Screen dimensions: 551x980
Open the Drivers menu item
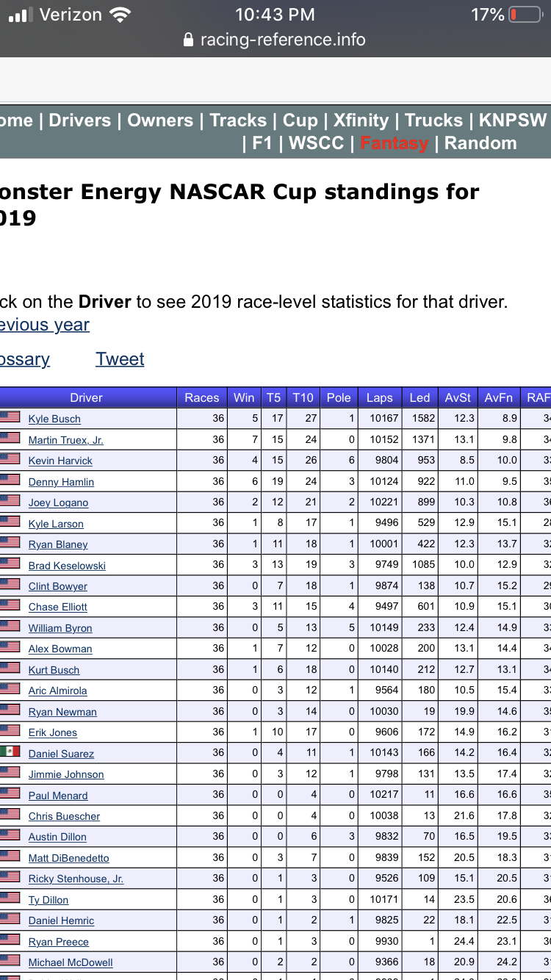click(x=80, y=120)
